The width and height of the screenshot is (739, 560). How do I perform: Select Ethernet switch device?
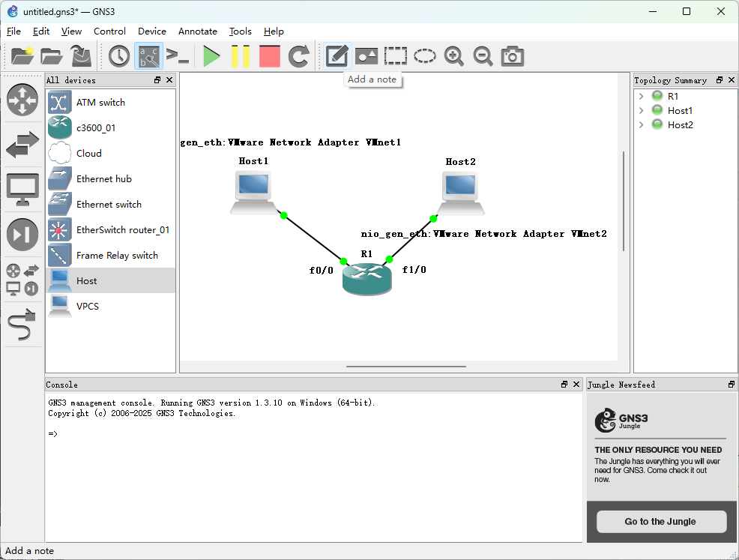pyautogui.click(x=110, y=204)
